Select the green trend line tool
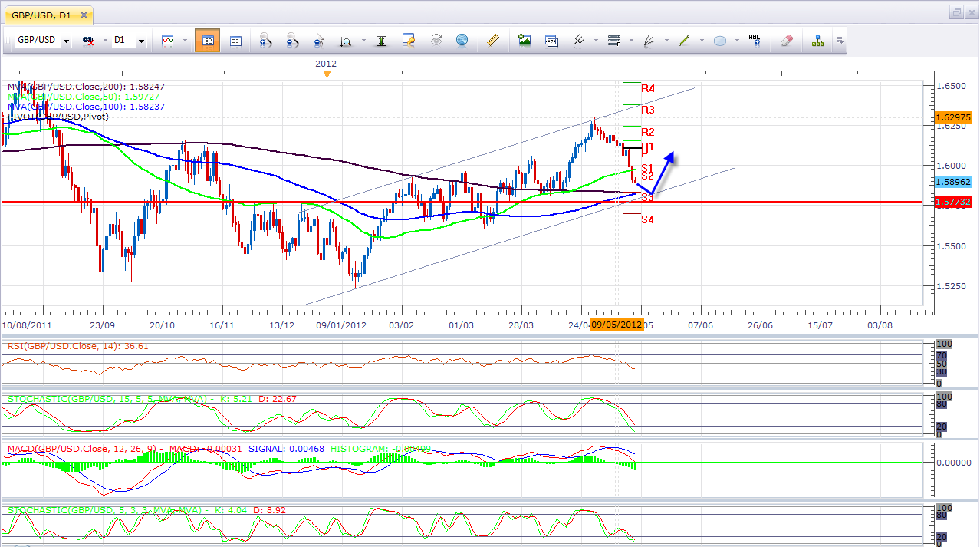The image size is (980, 547). [684, 41]
